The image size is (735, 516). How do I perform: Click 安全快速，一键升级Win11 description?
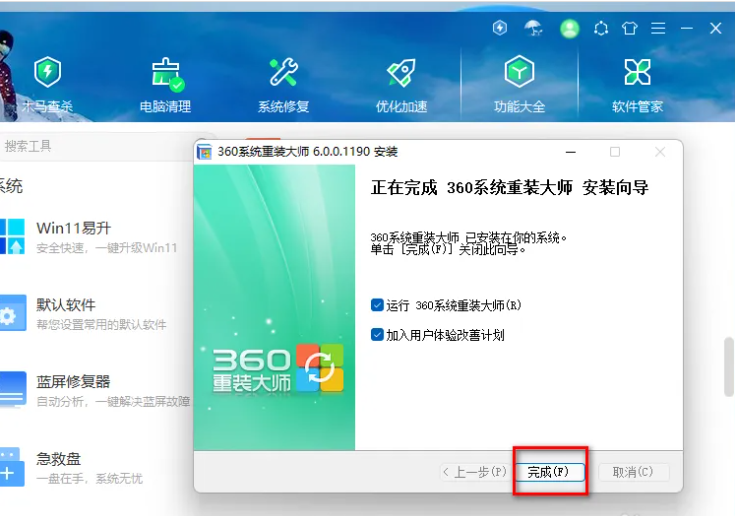pos(107,248)
